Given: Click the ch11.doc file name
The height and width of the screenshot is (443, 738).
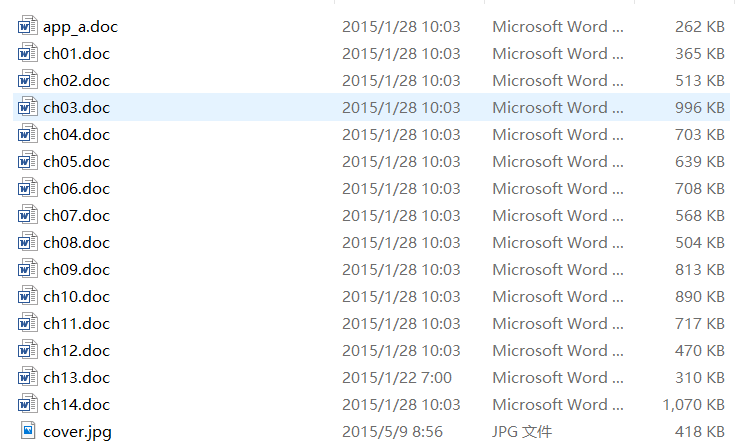Looking at the screenshot, I should [77, 323].
